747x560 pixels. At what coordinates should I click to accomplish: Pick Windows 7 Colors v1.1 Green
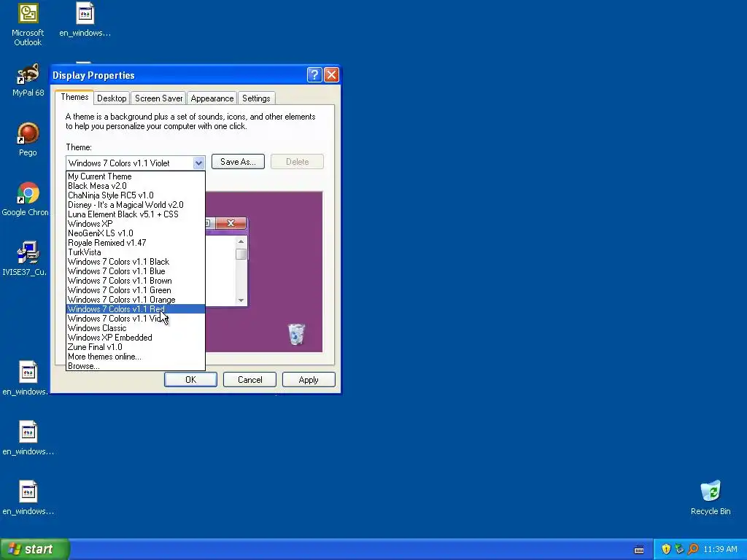click(x=135, y=290)
